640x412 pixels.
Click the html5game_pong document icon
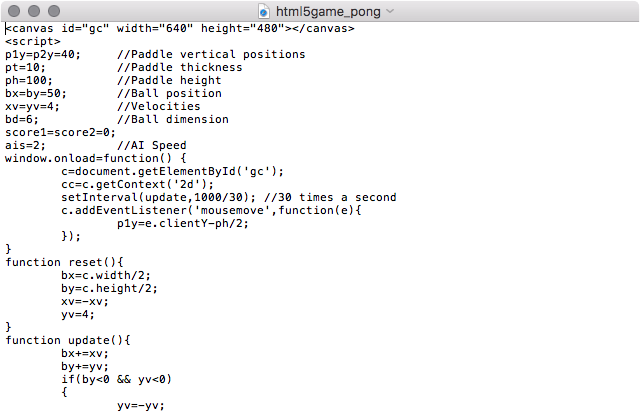tap(264, 11)
